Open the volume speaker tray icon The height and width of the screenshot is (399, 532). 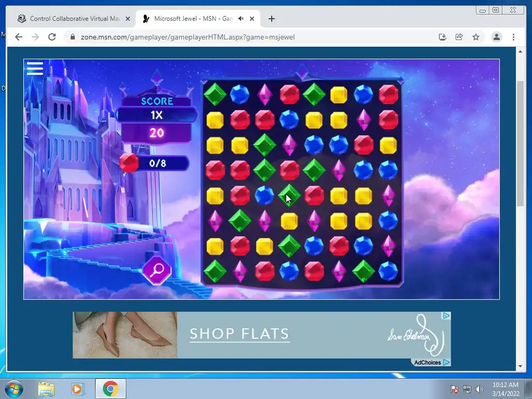(x=479, y=389)
